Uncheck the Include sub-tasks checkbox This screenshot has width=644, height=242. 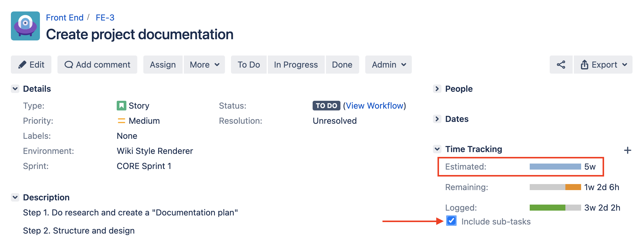451,221
